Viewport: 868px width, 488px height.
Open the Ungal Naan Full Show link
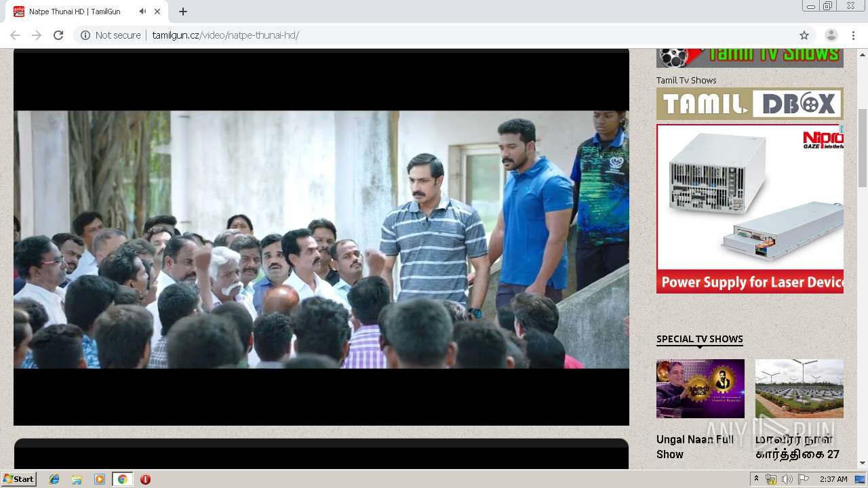click(695, 447)
